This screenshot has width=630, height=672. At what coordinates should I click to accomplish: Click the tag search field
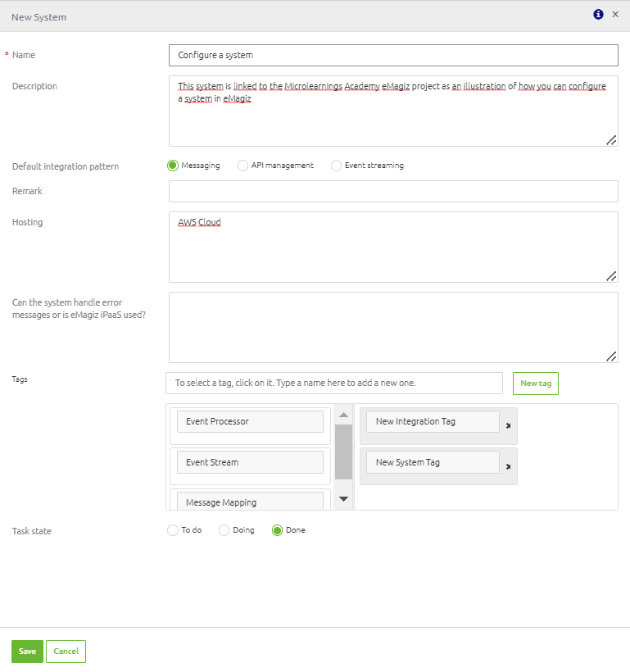tap(334, 382)
